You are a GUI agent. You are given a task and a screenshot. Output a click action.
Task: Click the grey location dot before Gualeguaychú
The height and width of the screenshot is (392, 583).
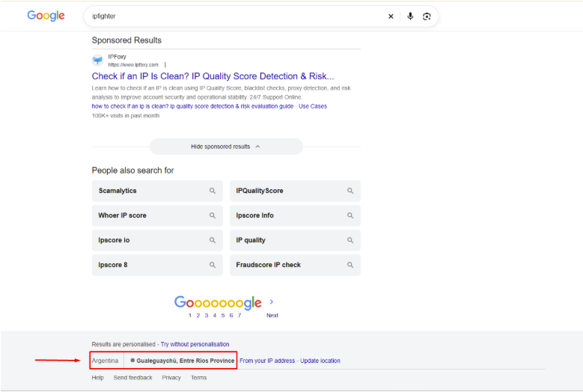coord(132,361)
